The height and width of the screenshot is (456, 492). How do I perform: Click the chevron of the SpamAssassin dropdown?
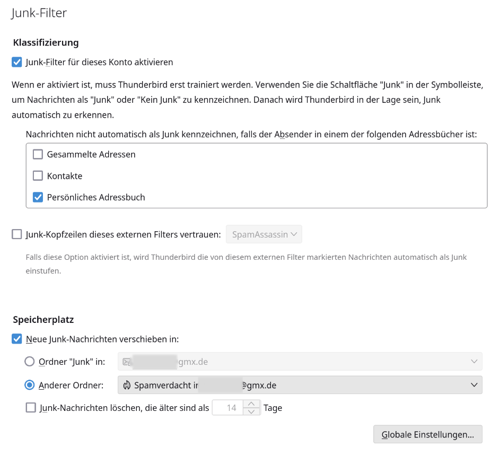pos(294,234)
